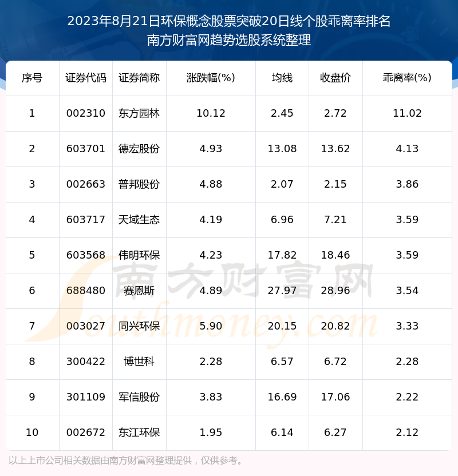
Task: Click the 6.57 moving average value
Action: [282, 362]
